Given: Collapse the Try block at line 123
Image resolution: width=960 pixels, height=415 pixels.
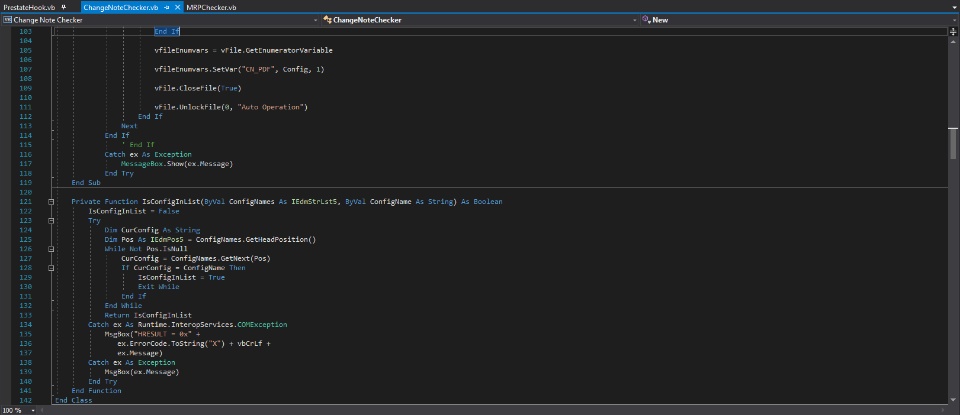Looking at the screenshot, I should point(51,220).
